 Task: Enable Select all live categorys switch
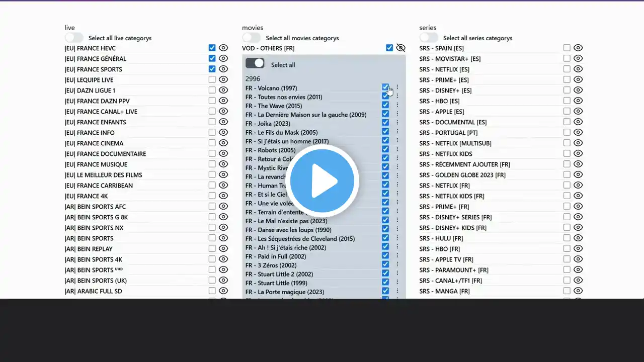(74, 38)
